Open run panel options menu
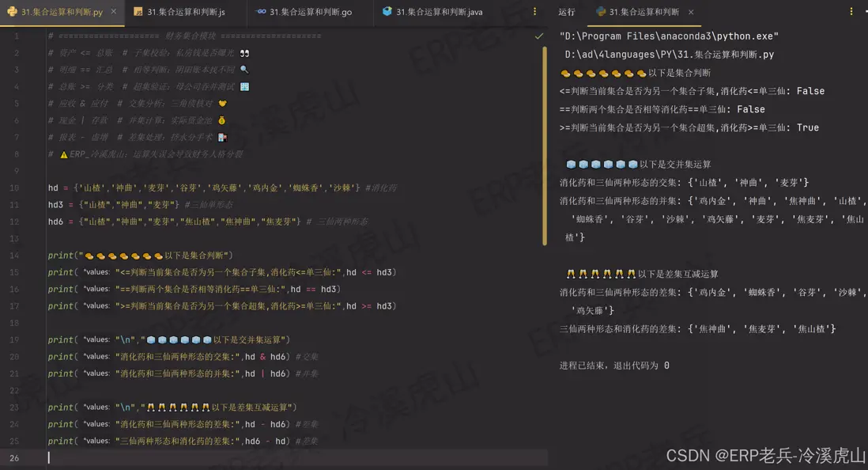This screenshot has height=470, width=868. click(851, 12)
